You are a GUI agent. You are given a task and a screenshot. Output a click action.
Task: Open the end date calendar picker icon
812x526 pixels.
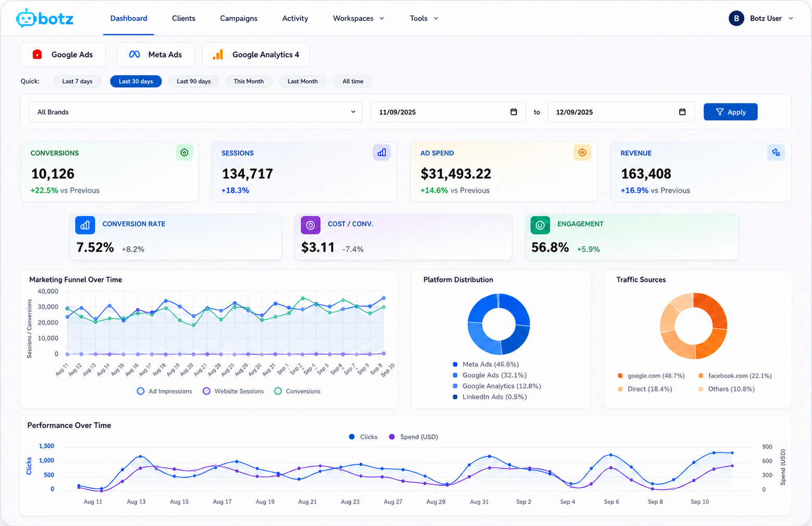point(682,112)
